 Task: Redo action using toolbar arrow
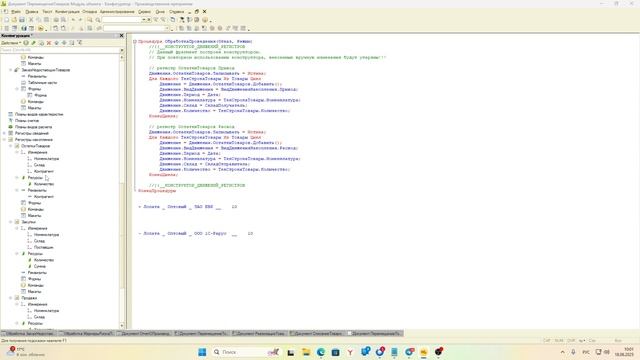coord(80,20)
